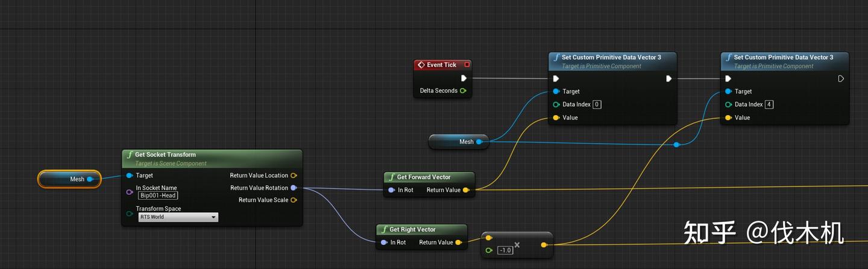This screenshot has width=868, height=269.
Task: Edit the Bip001-Head socket name field
Action: point(158,195)
